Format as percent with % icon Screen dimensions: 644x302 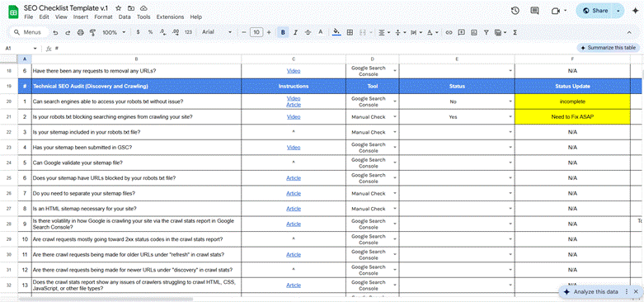(151, 32)
